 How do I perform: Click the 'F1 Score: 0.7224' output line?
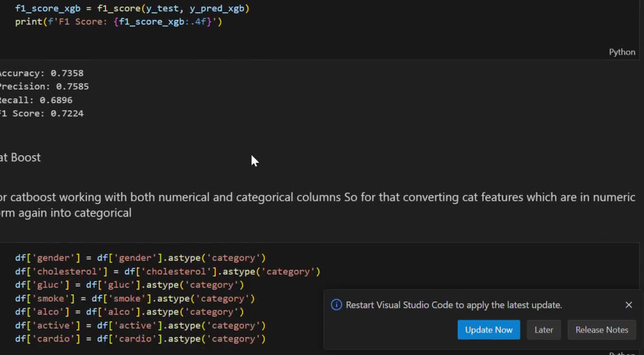click(41, 113)
